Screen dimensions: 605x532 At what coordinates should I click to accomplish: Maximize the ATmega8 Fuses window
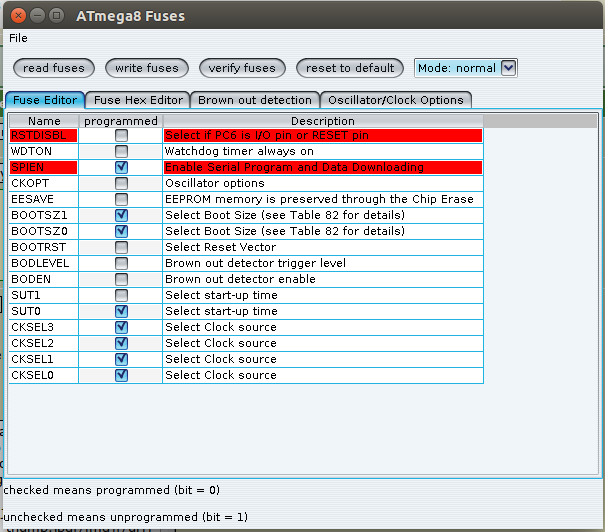pos(57,16)
